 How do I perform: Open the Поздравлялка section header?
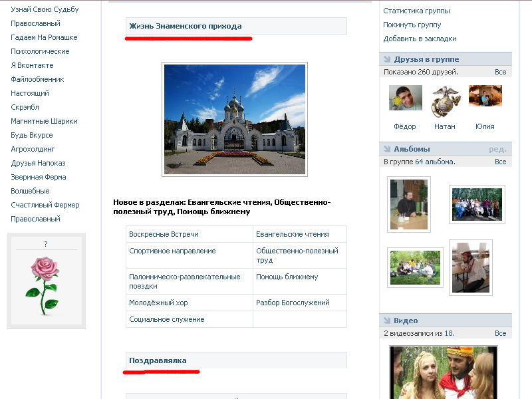(158, 360)
